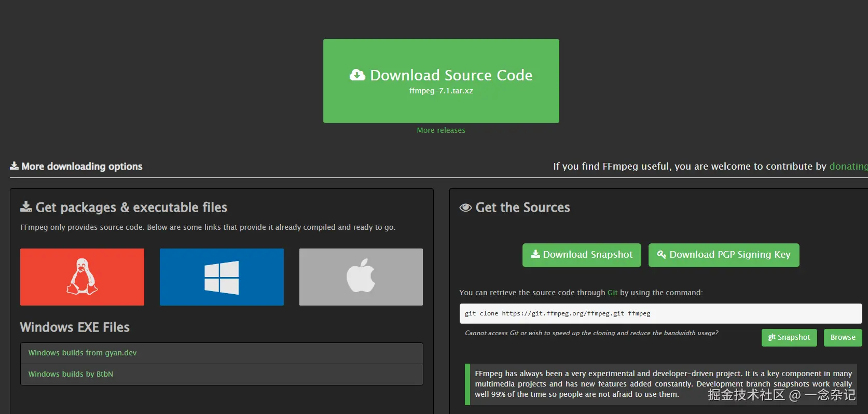This screenshot has width=868, height=414.
Task: Select the Linux penguin tile
Action: [x=82, y=277]
